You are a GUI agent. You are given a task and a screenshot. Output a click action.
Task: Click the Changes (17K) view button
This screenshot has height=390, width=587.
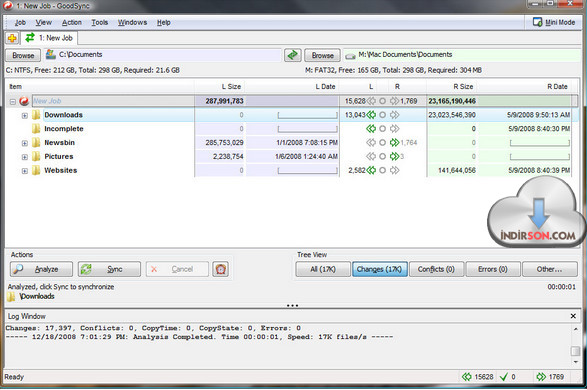click(380, 269)
